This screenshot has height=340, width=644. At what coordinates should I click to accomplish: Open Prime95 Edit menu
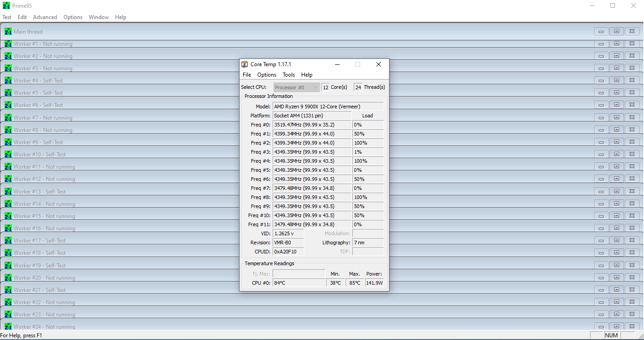(x=22, y=17)
